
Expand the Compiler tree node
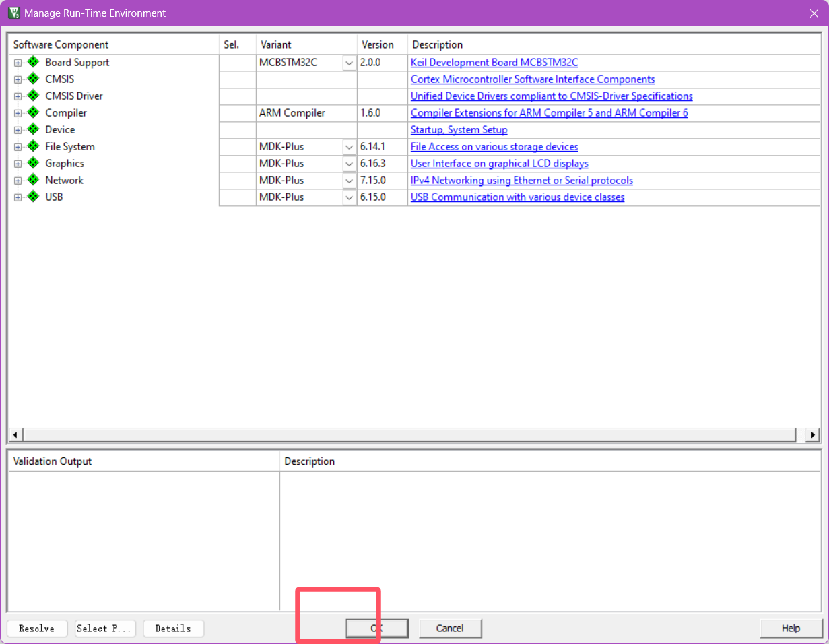pos(18,113)
